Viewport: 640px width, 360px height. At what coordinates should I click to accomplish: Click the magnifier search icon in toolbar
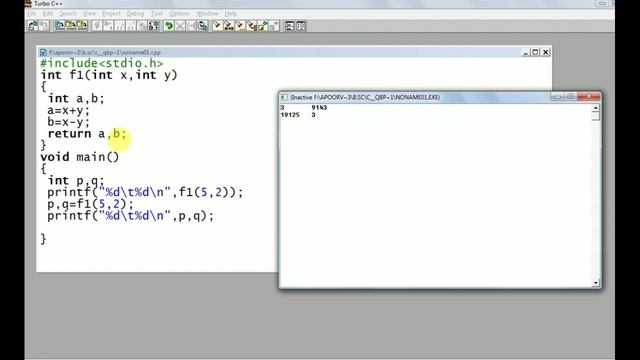pos(203,26)
